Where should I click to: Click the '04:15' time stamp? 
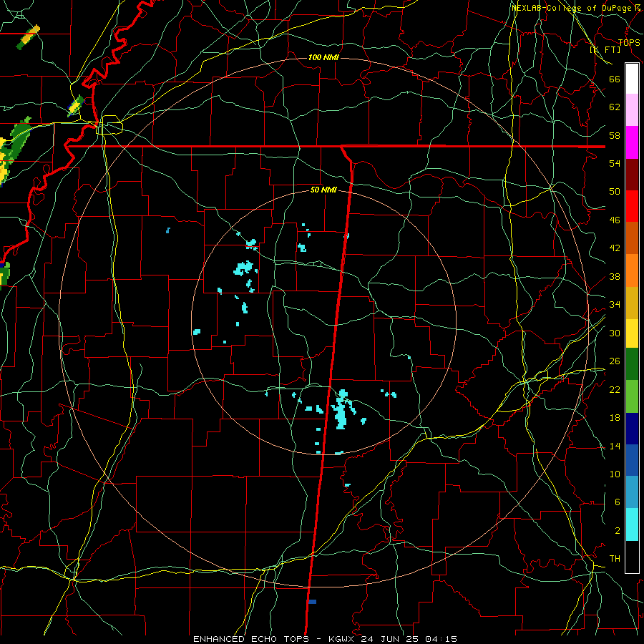[441, 639]
